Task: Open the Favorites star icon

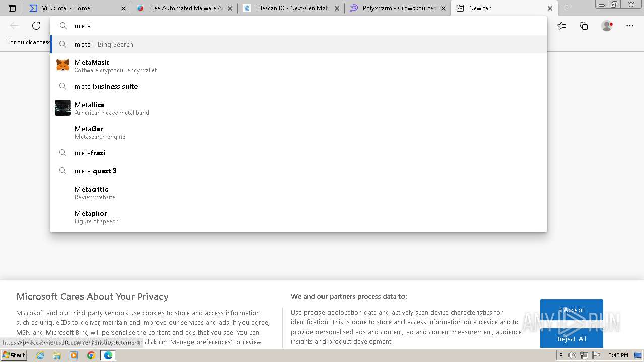Action: (x=561, y=26)
